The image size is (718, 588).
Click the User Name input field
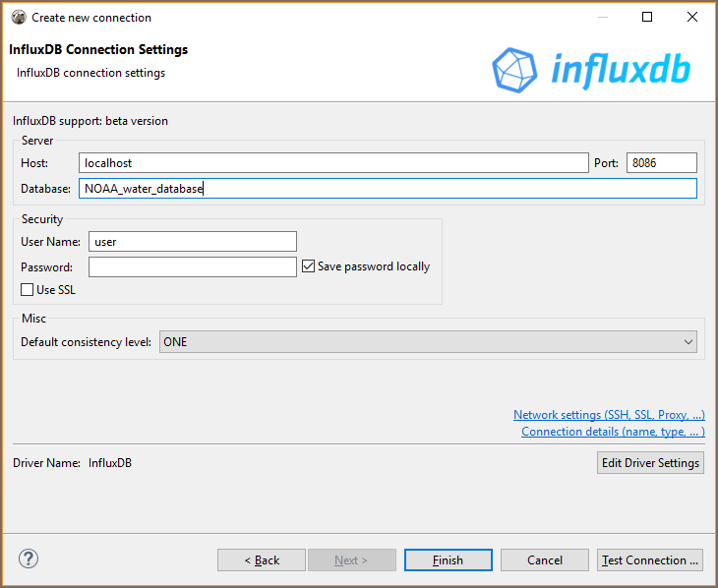[x=192, y=242]
